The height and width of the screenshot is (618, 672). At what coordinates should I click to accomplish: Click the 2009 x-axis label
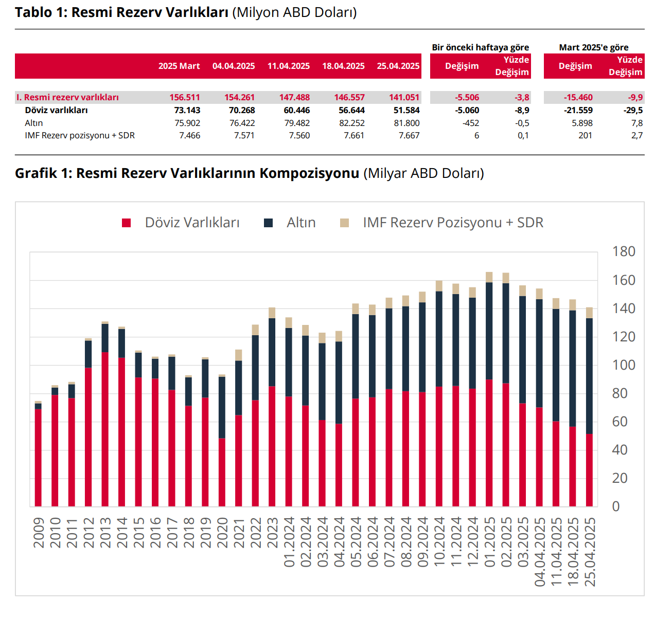click(x=39, y=533)
